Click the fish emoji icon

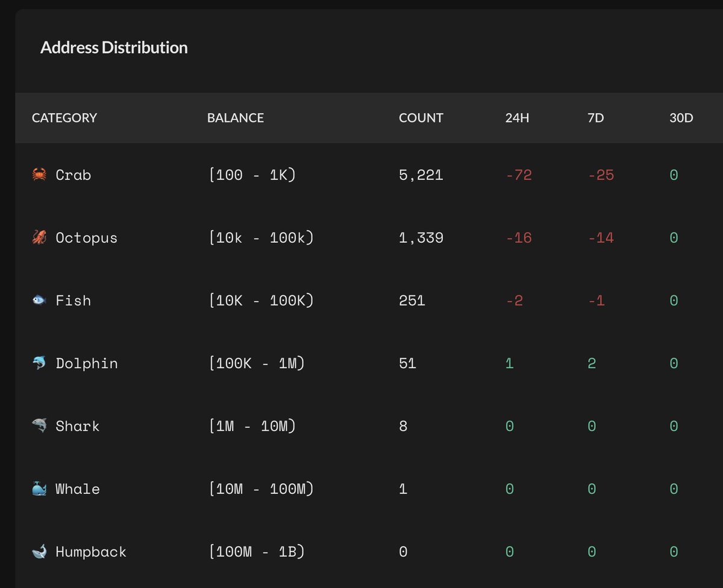(39, 300)
